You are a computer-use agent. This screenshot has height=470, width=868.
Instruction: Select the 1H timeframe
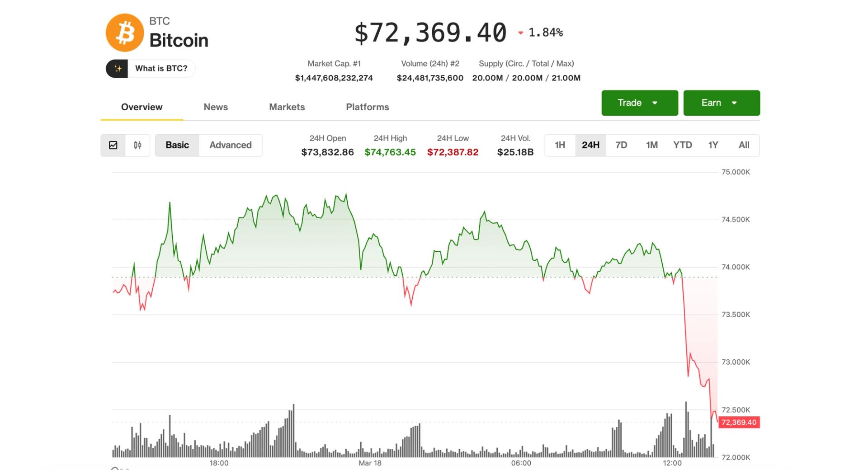point(560,145)
